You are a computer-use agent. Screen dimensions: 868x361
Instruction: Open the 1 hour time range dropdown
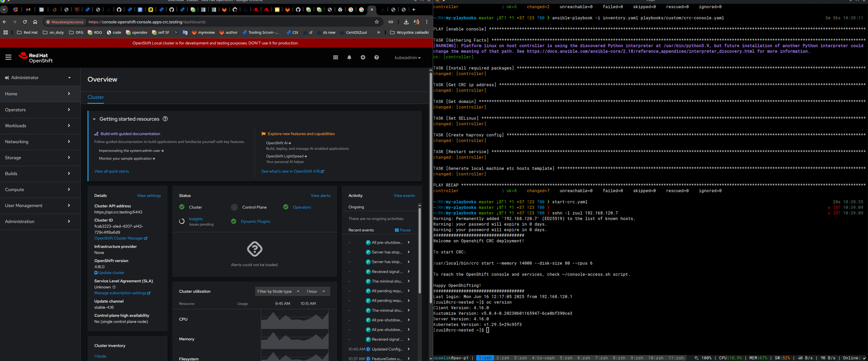click(316, 292)
